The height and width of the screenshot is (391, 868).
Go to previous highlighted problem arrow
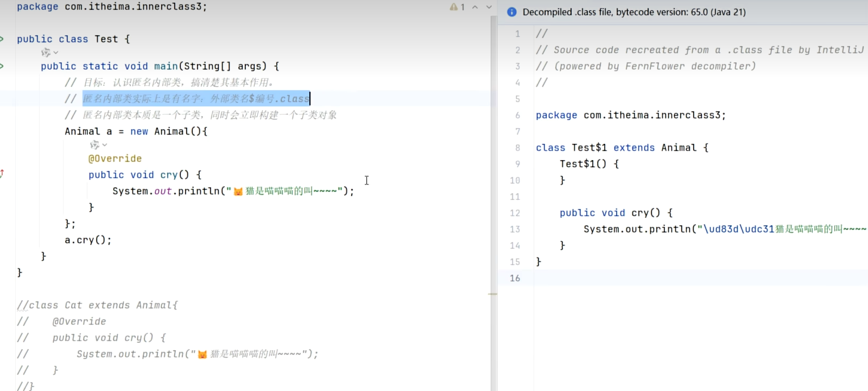click(x=475, y=7)
